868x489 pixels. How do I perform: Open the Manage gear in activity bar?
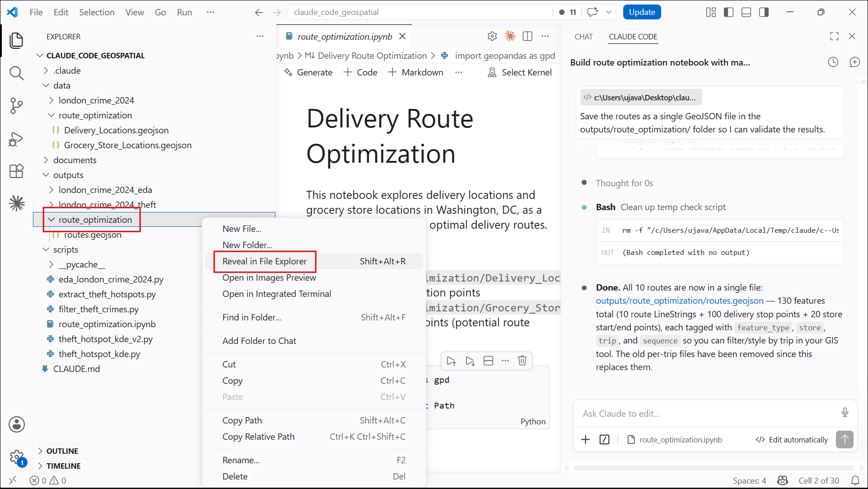[x=17, y=457]
